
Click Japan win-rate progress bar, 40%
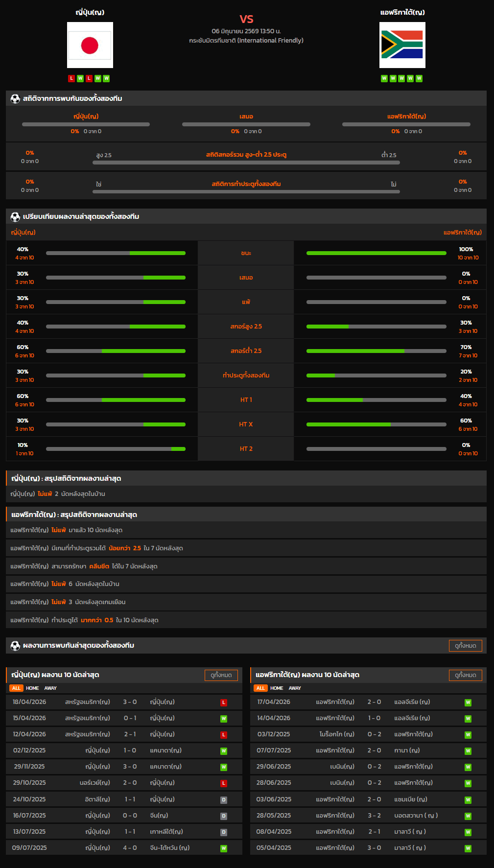116,253
